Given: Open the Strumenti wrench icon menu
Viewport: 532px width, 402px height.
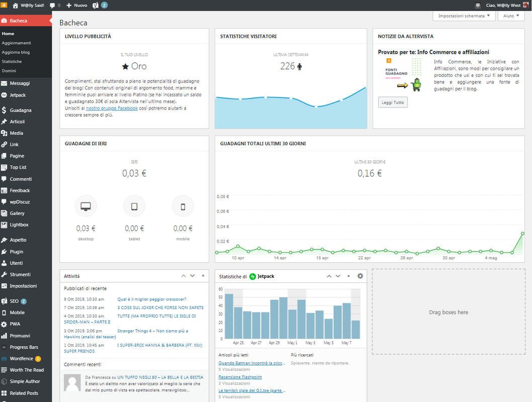Looking at the screenshot, I should click(x=4, y=274).
